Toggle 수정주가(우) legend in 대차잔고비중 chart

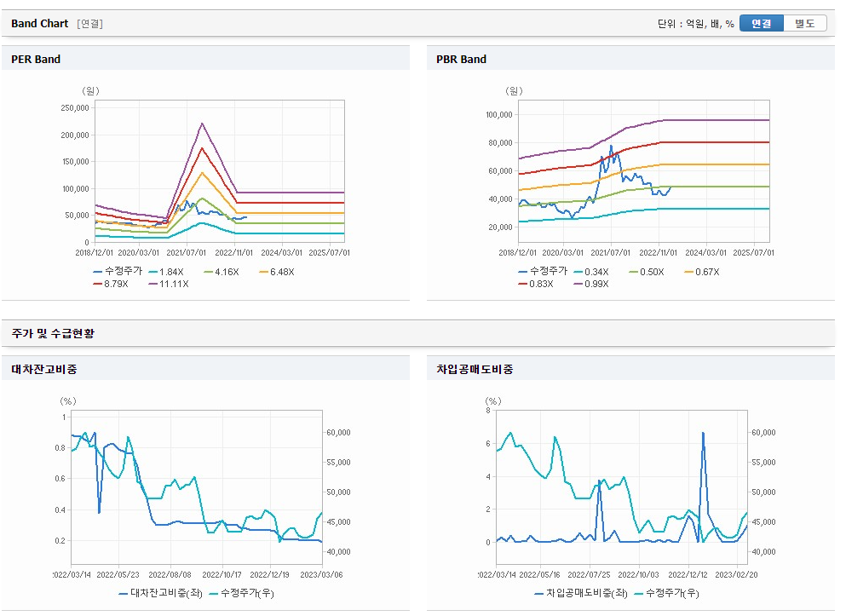tap(242, 593)
